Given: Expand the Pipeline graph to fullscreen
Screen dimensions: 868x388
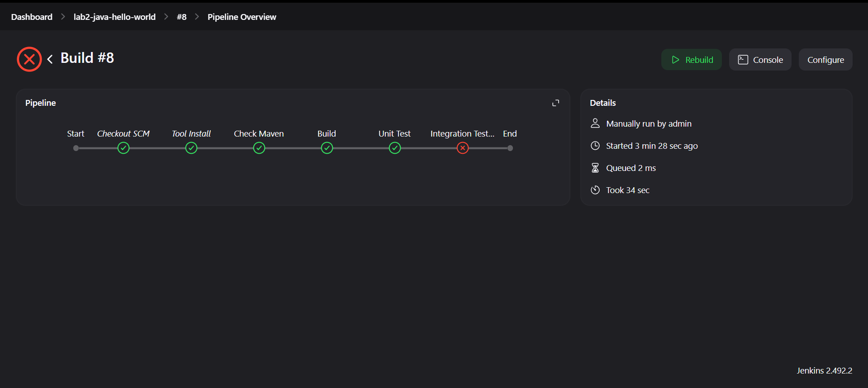Looking at the screenshot, I should 555,103.
